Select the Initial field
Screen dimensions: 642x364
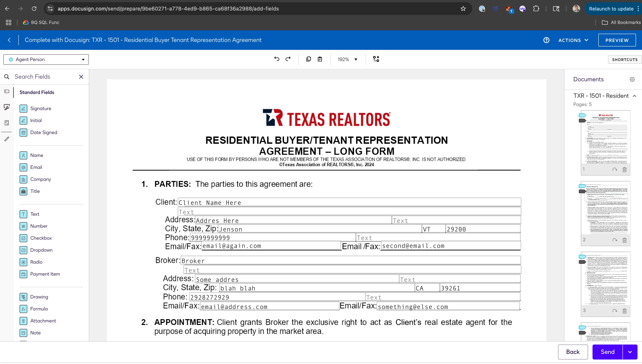tap(31, 120)
